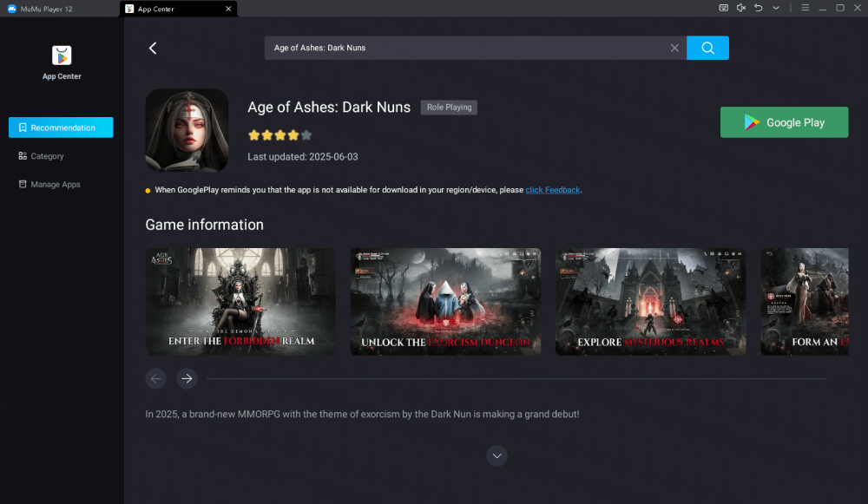Click the Dark Nuns game icon
This screenshot has width=868, height=504.
(187, 130)
